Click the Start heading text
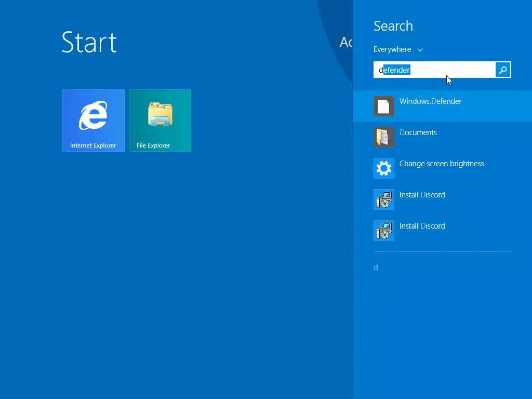 pyautogui.click(x=89, y=42)
